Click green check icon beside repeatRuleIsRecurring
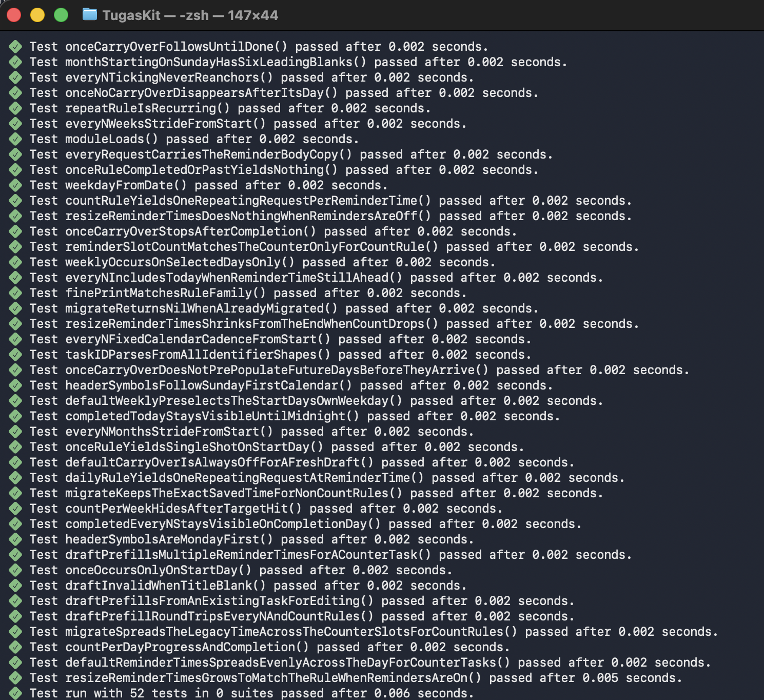 coord(15,108)
